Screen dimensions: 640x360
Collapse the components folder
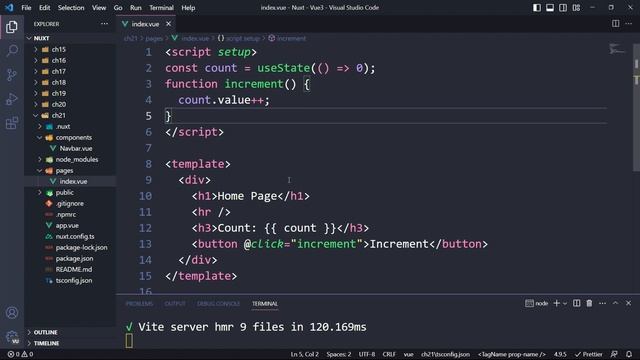70,137
